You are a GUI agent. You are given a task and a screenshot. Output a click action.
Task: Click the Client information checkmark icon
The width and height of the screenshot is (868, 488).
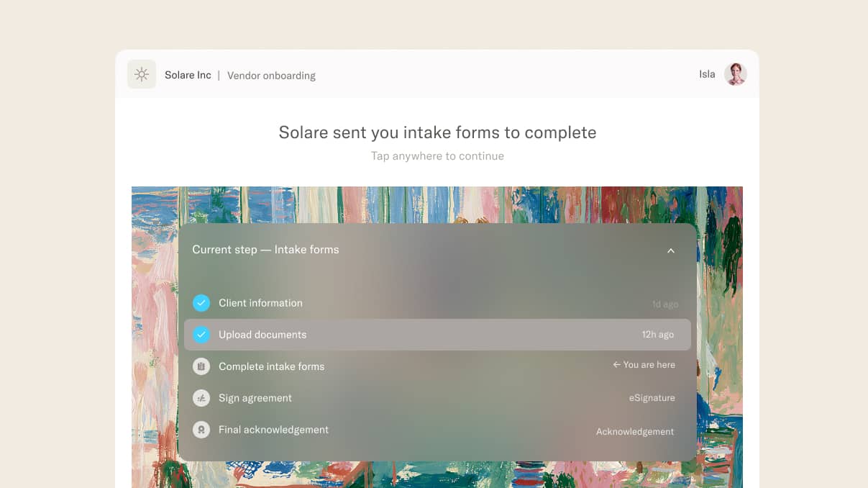201,303
